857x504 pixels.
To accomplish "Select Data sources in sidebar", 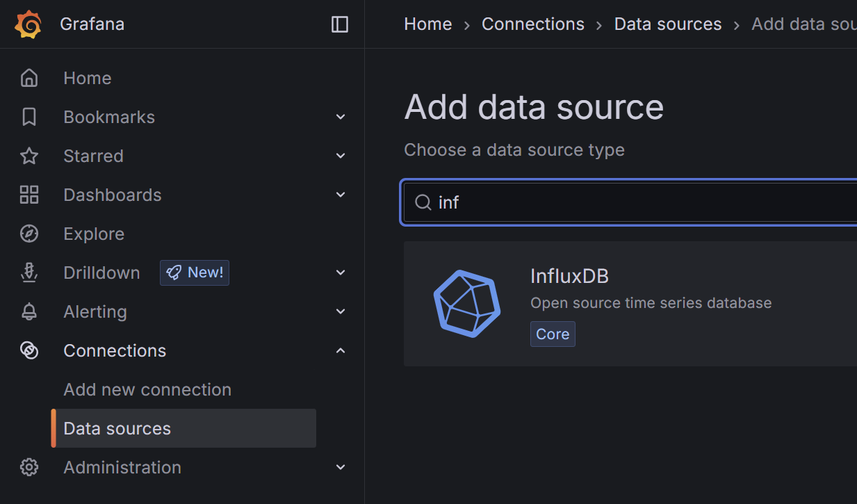I will 117,428.
